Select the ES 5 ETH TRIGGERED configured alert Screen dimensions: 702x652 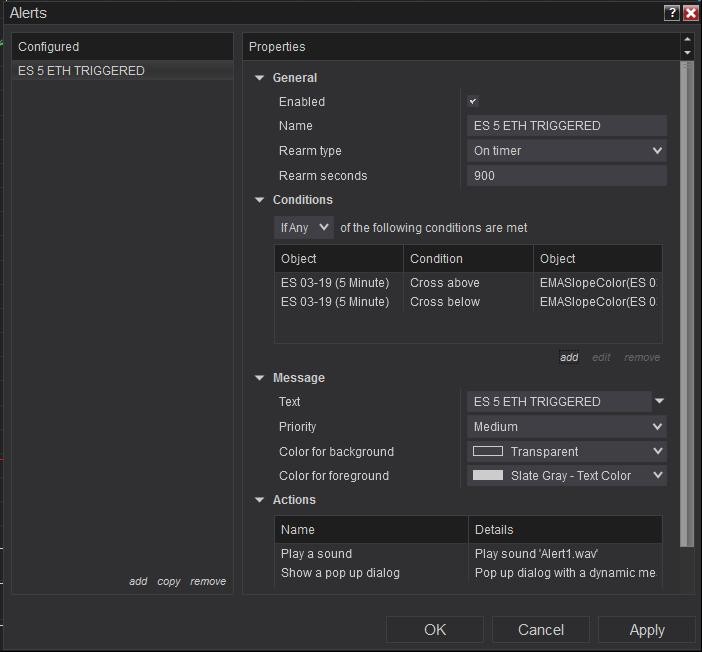[123, 71]
